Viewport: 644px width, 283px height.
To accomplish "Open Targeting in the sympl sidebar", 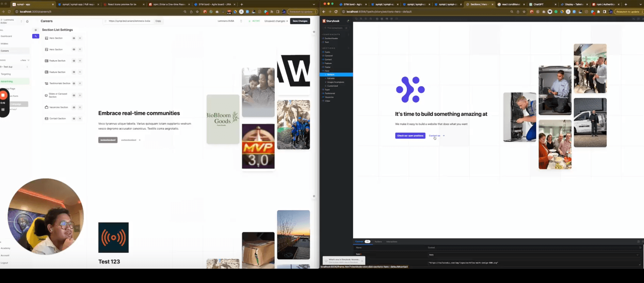I will tap(6, 74).
